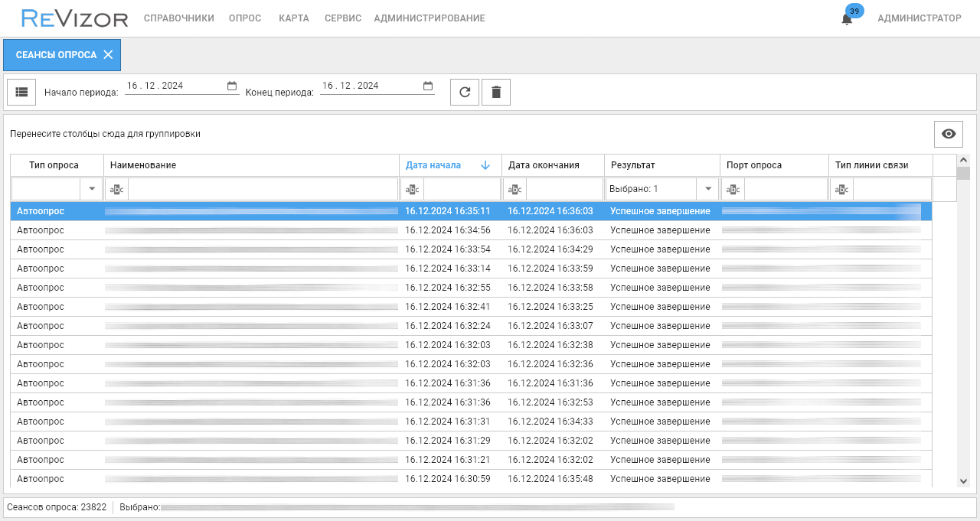Focus the Тип линии связи filter text box
Image resolution: width=980 pixels, height=521 pixels.
click(x=893, y=189)
